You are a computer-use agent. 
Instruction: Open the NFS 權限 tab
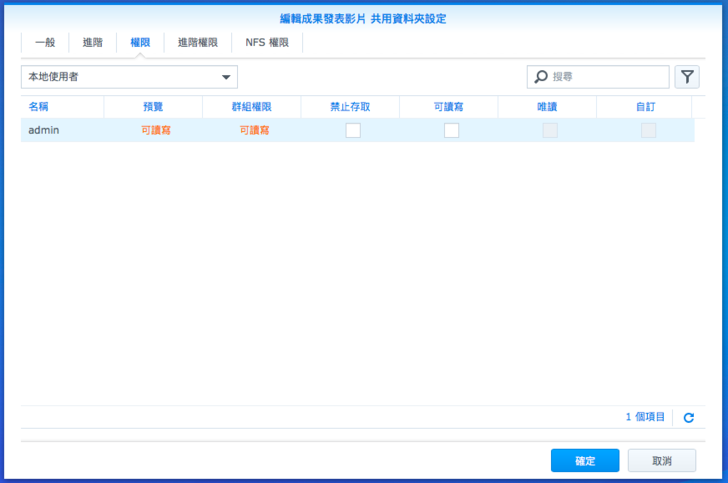[x=267, y=42]
